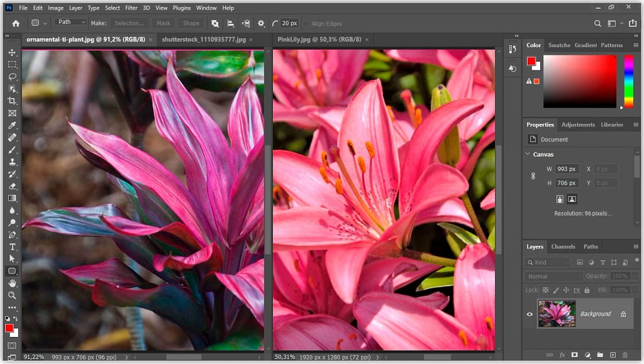This screenshot has height=364, width=644.
Task: Swap foreground and background colors
Action: click(16, 319)
